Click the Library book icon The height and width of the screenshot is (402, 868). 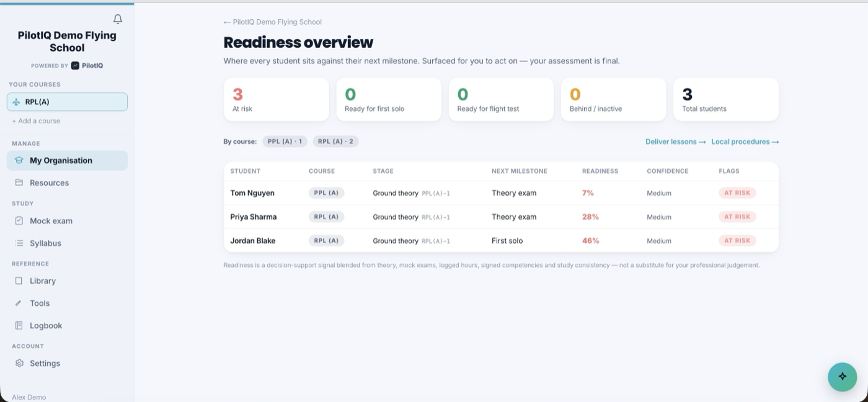pos(19,281)
